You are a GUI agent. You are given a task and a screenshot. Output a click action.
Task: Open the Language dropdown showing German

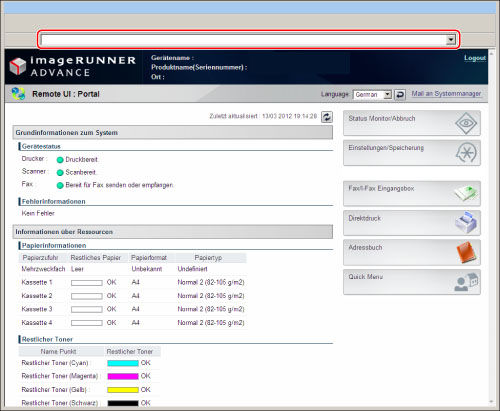[372, 95]
